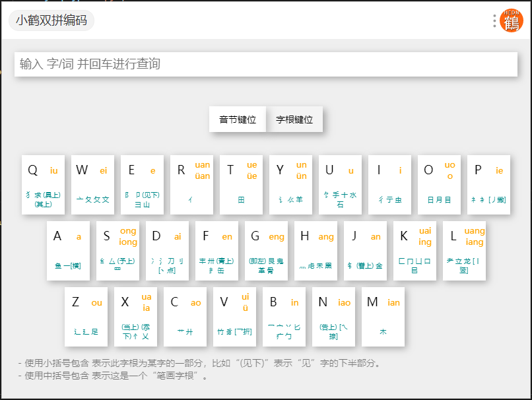
Task: Click the W key card (ei)
Action: coord(92,185)
